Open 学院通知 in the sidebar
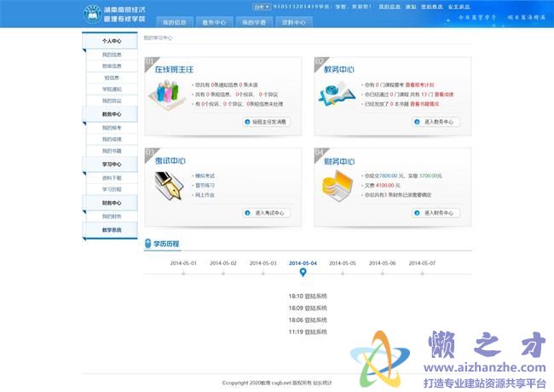The height and width of the screenshot is (392, 554). 112,89
